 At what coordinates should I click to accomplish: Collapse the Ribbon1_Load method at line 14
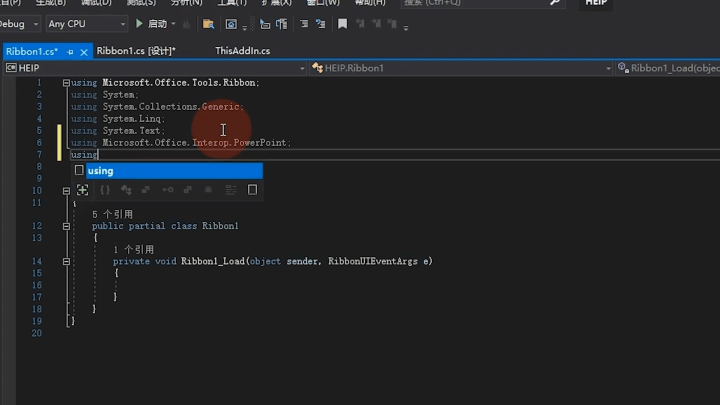(x=66, y=262)
